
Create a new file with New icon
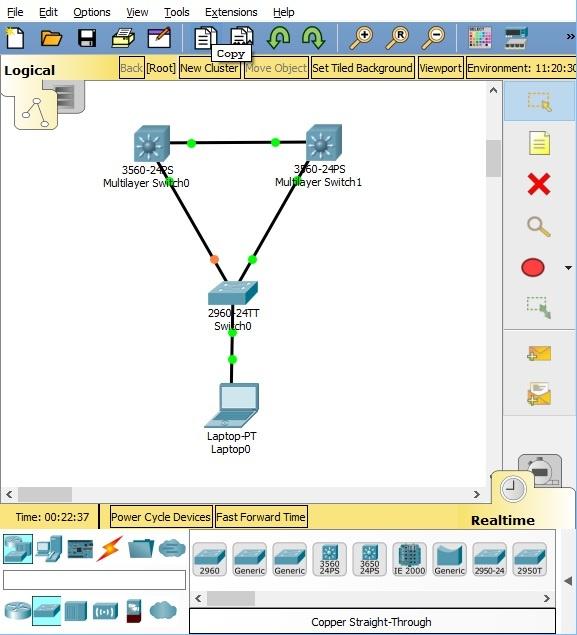[x=15, y=38]
